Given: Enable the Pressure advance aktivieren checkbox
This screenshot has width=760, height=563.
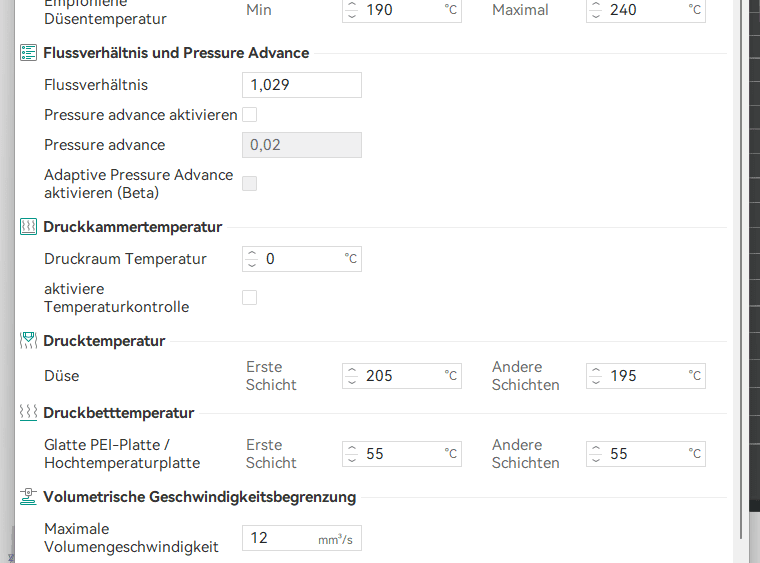Looking at the screenshot, I should (x=250, y=115).
